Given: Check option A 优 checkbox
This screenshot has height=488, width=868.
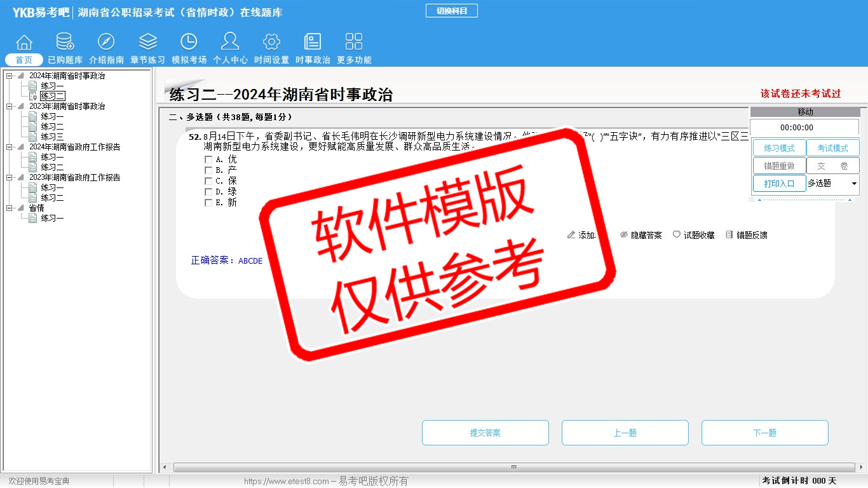Looking at the screenshot, I should [208, 159].
